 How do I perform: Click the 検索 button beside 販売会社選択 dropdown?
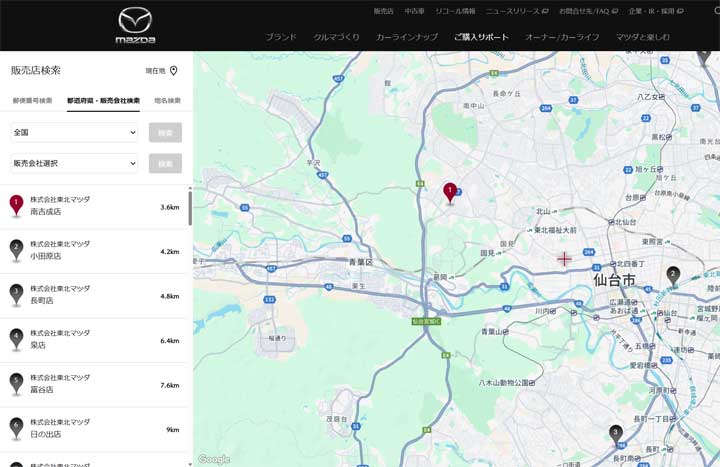pyautogui.click(x=165, y=163)
